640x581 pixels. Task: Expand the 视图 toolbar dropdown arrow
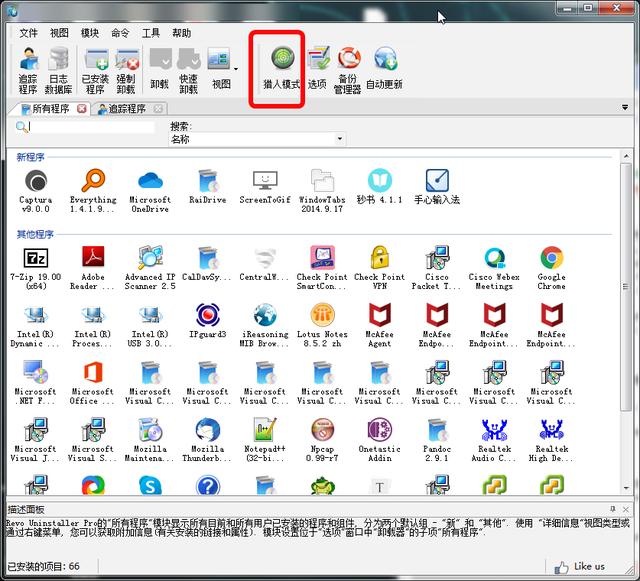pyautogui.click(x=236, y=69)
